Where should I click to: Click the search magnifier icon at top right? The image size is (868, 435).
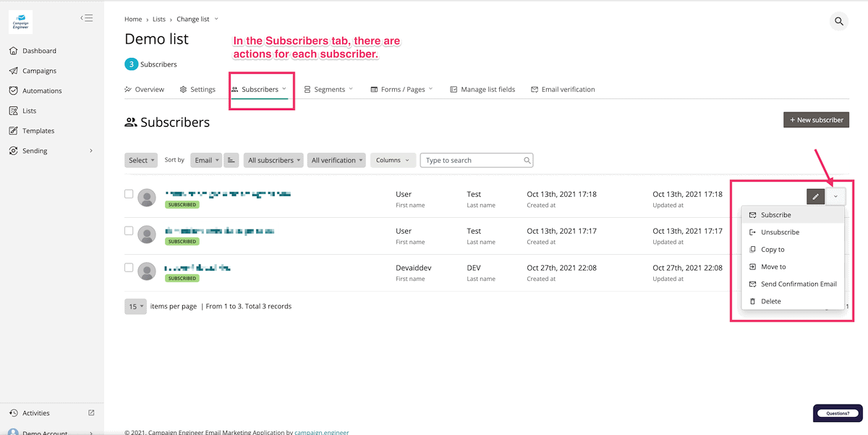tap(839, 21)
